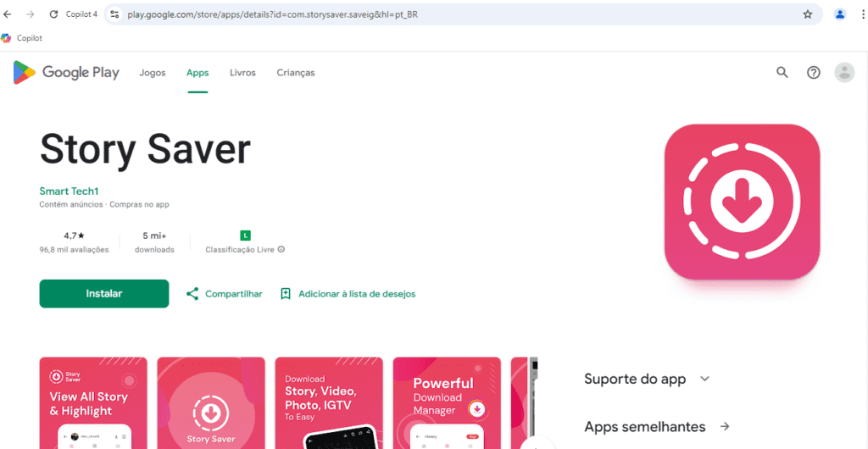
Task: Click the Google Play logo
Action: [x=66, y=73]
